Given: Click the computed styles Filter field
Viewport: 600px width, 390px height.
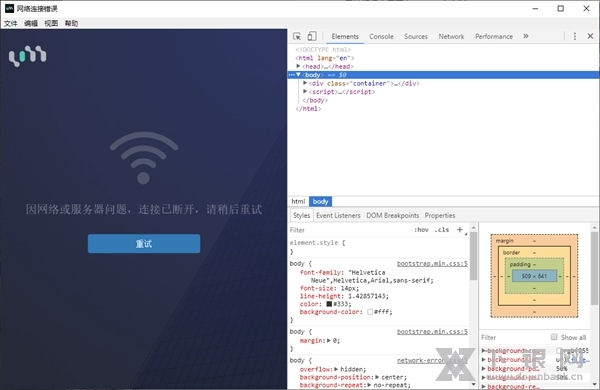Looking at the screenshot, I should pyautogui.click(x=514, y=337).
